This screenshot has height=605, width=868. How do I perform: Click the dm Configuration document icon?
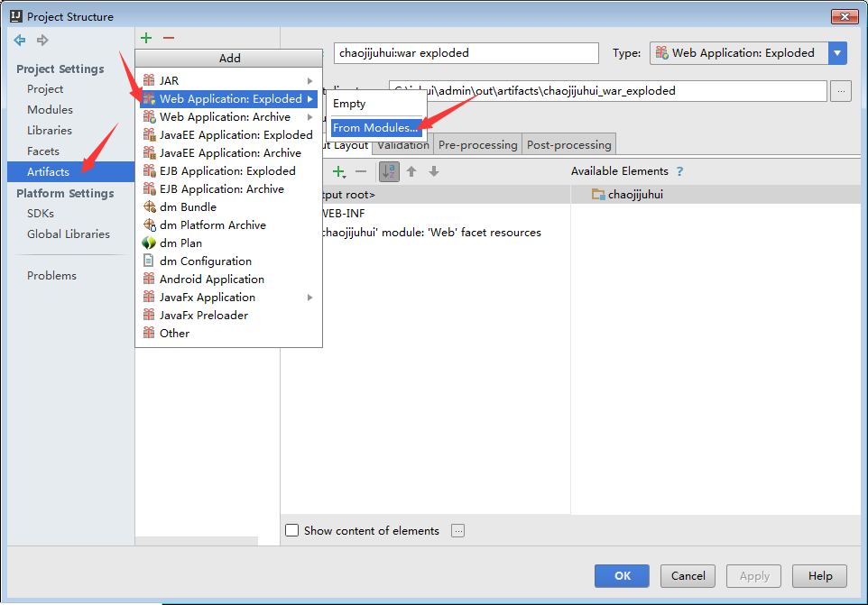tap(148, 261)
